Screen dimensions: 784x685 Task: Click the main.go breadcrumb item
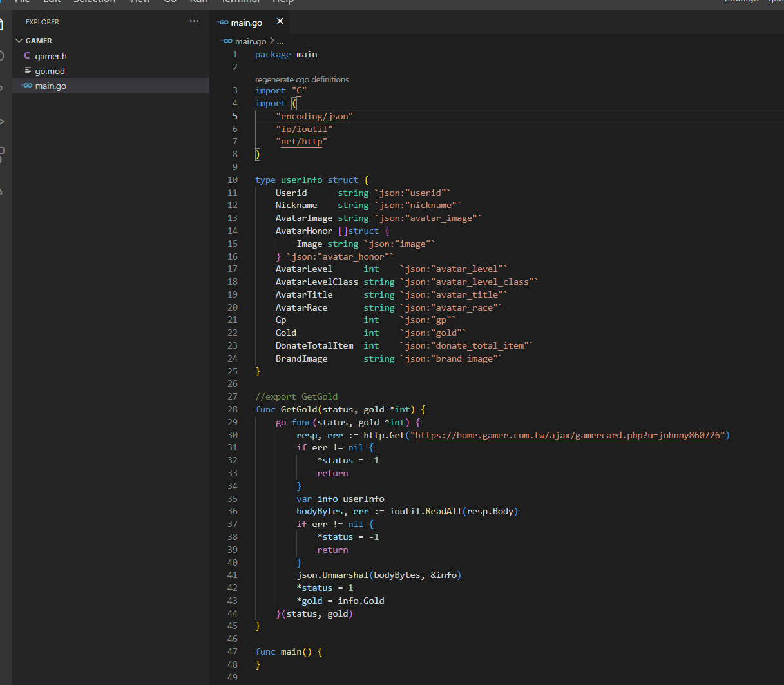coord(251,41)
